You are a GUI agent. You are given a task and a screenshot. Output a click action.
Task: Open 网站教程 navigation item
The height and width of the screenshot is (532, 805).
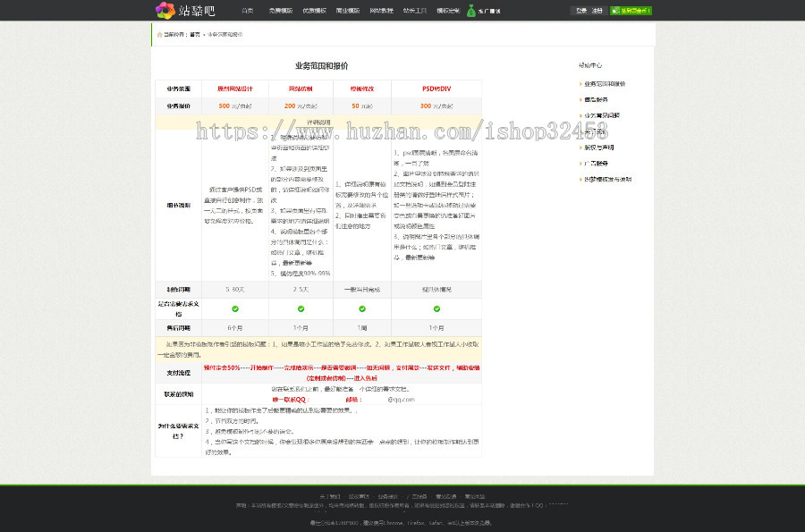[381, 11]
